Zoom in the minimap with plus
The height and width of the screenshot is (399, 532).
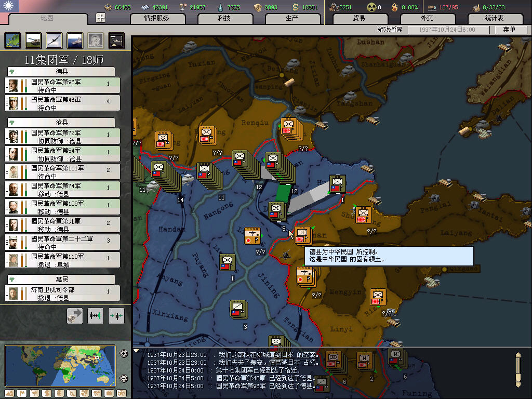pos(124,354)
